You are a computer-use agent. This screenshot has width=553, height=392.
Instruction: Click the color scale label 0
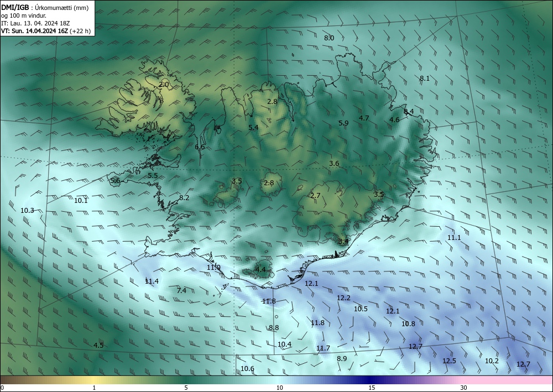pos(2,388)
